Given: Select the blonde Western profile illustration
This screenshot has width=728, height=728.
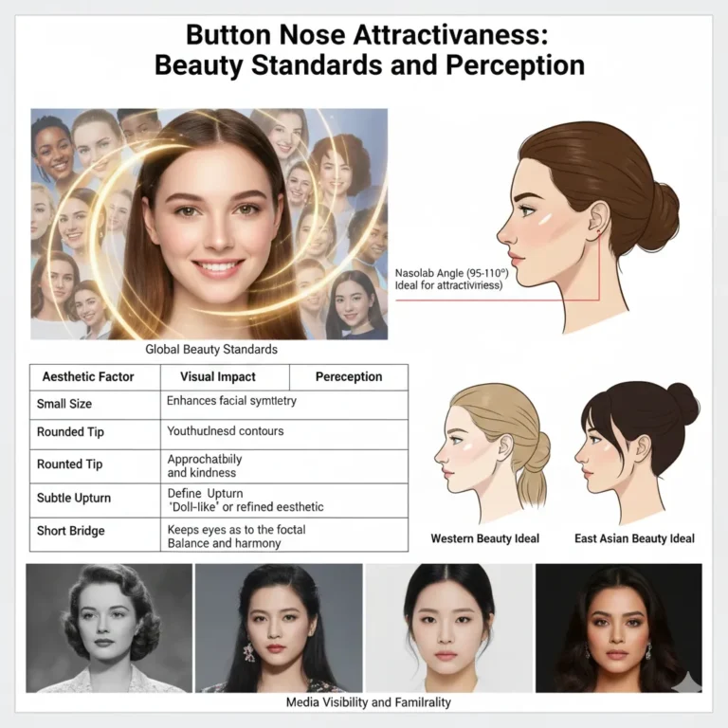Looking at the screenshot, I should 492,453.
